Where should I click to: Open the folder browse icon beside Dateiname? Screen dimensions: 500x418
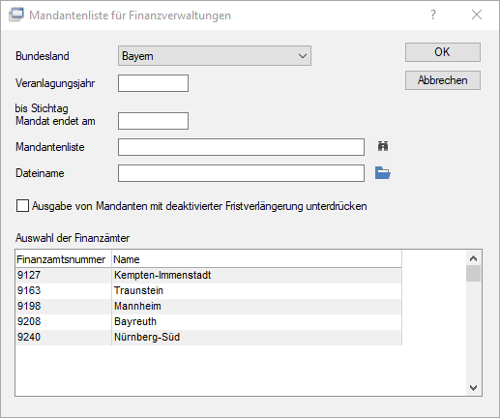coord(383,173)
